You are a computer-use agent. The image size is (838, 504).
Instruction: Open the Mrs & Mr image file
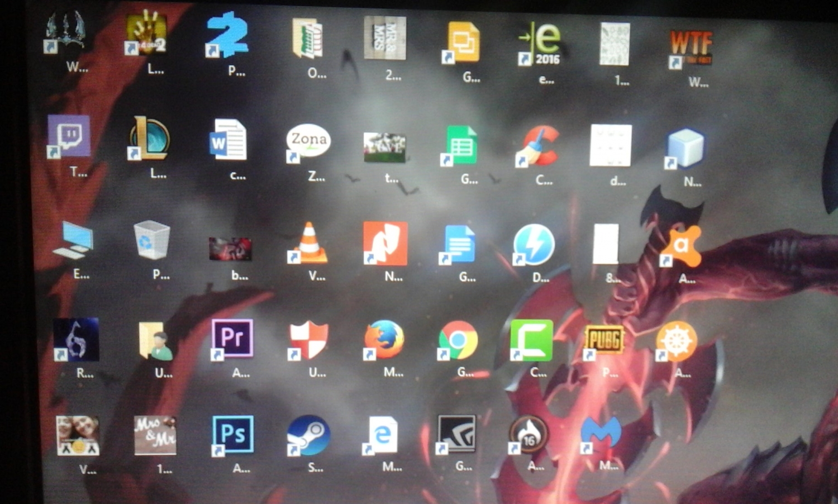pos(155,435)
